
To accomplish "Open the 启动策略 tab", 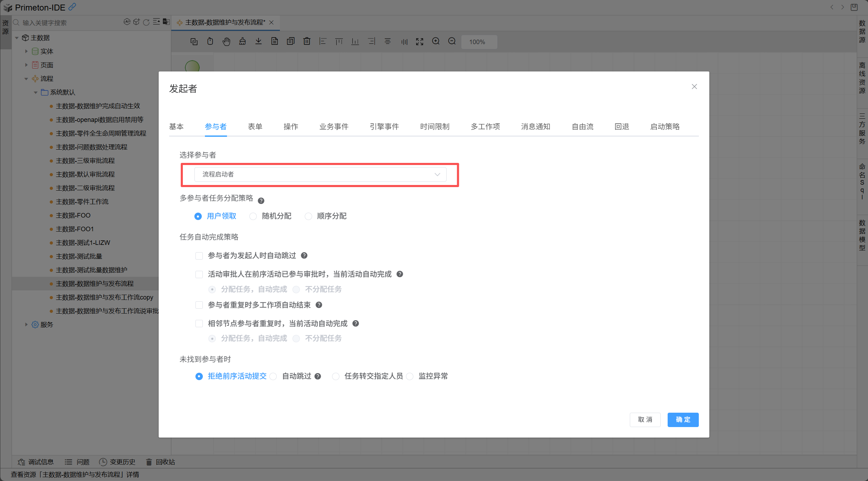I will tap(664, 126).
